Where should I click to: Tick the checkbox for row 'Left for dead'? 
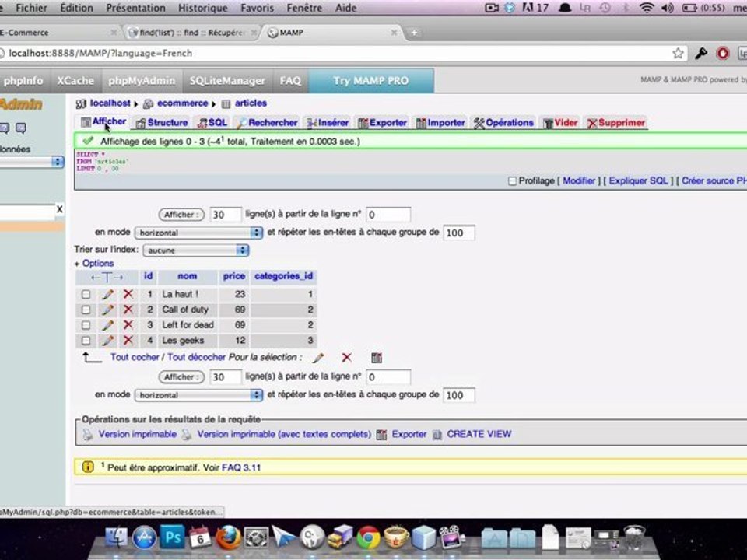pyautogui.click(x=86, y=325)
